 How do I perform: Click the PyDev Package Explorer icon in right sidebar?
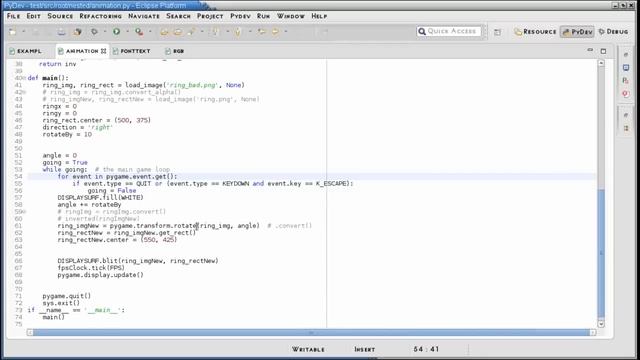[626, 81]
